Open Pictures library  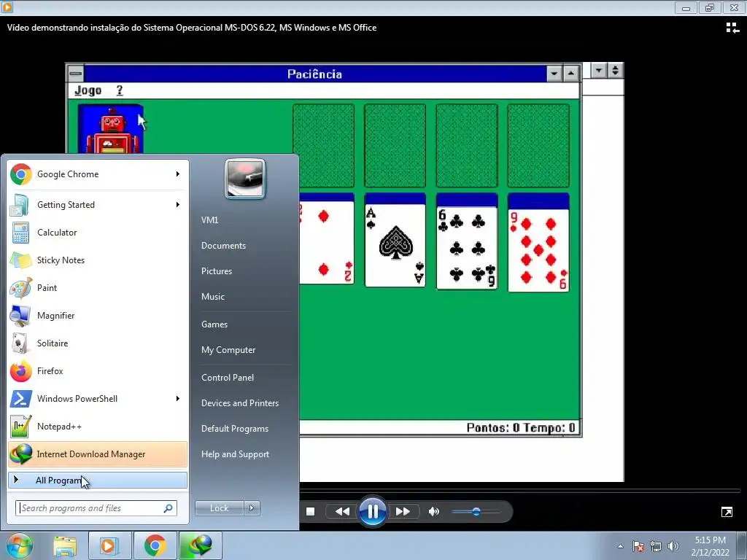click(217, 271)
